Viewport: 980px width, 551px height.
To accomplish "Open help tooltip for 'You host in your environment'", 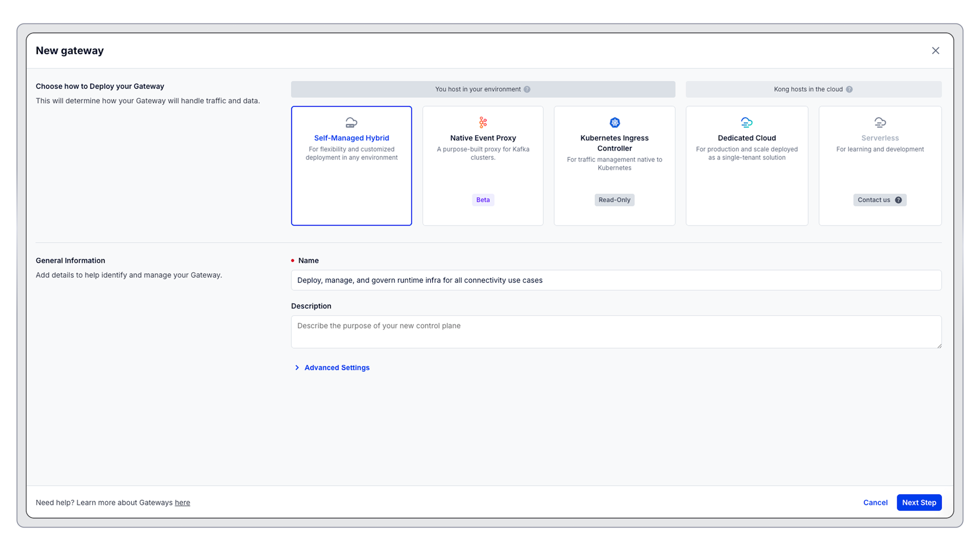I will (x=527, y=89).
